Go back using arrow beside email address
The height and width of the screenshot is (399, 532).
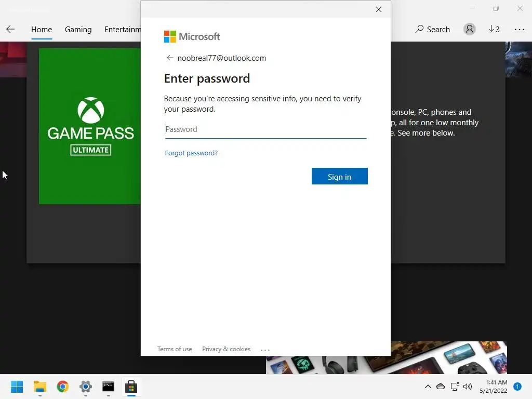pyautogui.click(x=170, y=58)
